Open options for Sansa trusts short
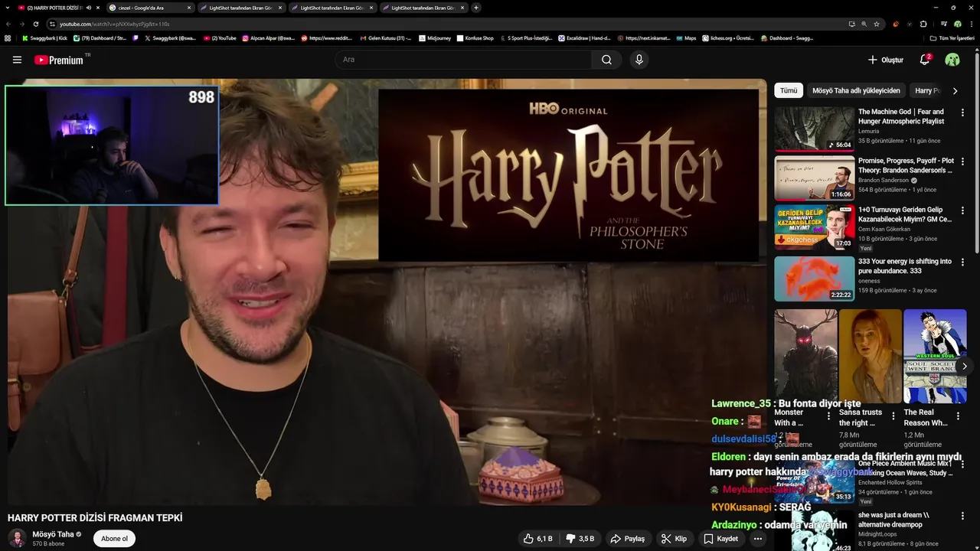 click(x=893, y=416)
